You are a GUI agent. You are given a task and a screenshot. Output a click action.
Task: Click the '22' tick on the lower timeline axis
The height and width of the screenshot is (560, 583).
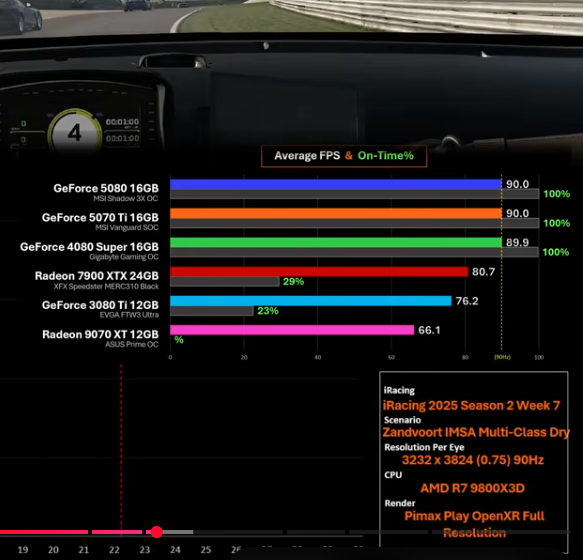(x=114, y=550)
